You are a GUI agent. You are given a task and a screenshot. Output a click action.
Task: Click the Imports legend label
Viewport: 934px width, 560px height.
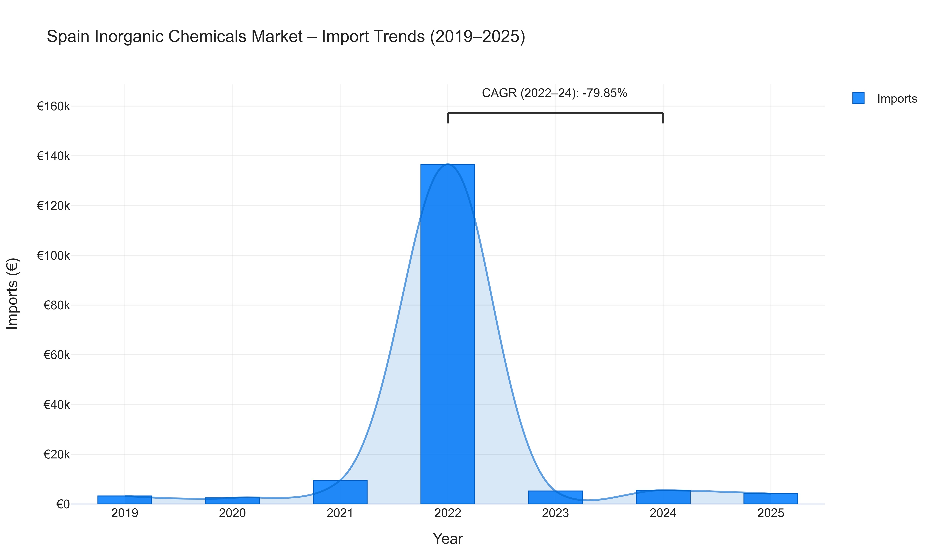[x=897, y=99]
